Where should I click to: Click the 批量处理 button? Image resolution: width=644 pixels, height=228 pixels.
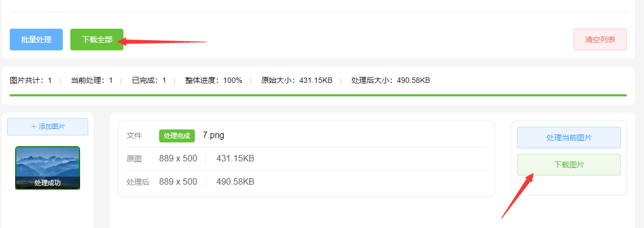coord(36,40)
